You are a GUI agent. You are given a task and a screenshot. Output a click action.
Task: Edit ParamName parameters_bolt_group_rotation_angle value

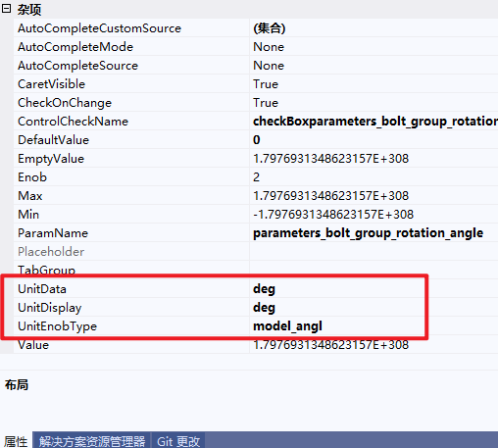coord(373,233)
